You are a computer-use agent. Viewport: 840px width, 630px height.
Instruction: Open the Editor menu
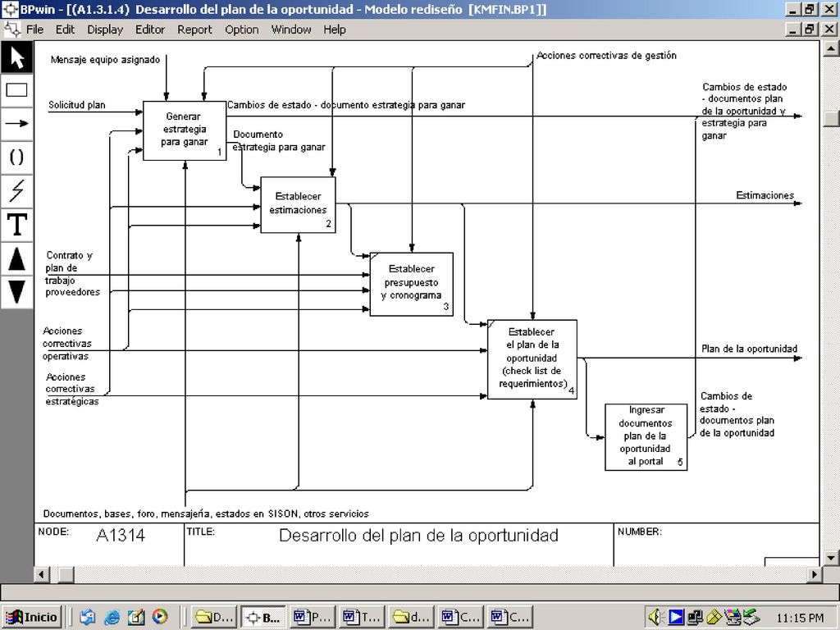pyautogui.click(x=150, y=30)
